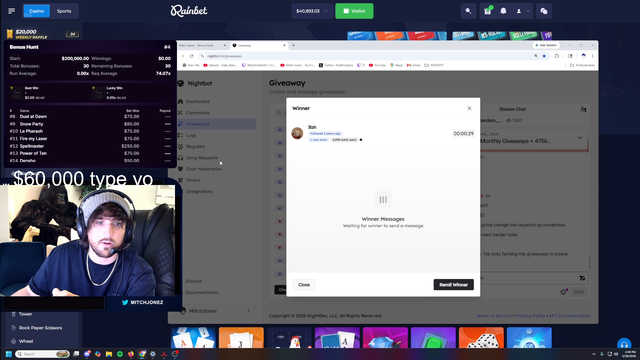Viewport: 640px width, 360px height.
Task: Open Privacy Policy link
Action: (530, 316)
